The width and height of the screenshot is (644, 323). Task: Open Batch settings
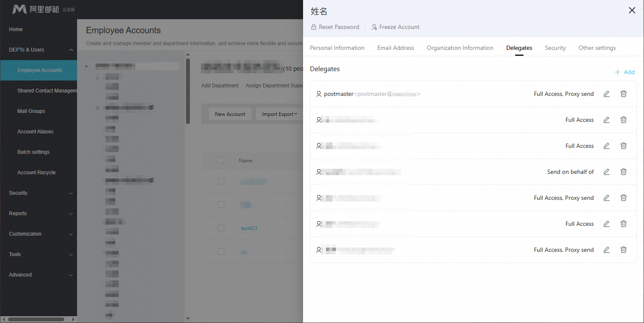pos(33,152)
